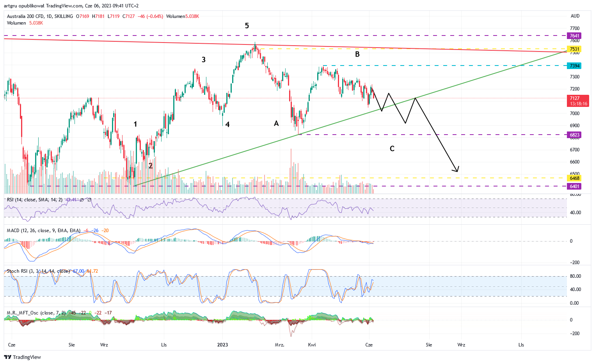The height and width of the screenshot is (364, 595).
Task: Select the wave label 4 annotation
Action: click(227, 124)
